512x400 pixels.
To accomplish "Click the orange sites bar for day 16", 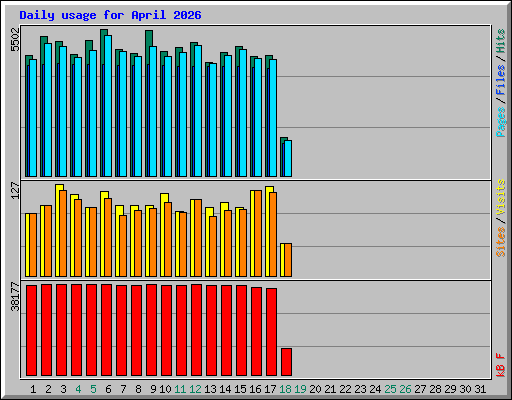I will (258, 233).
